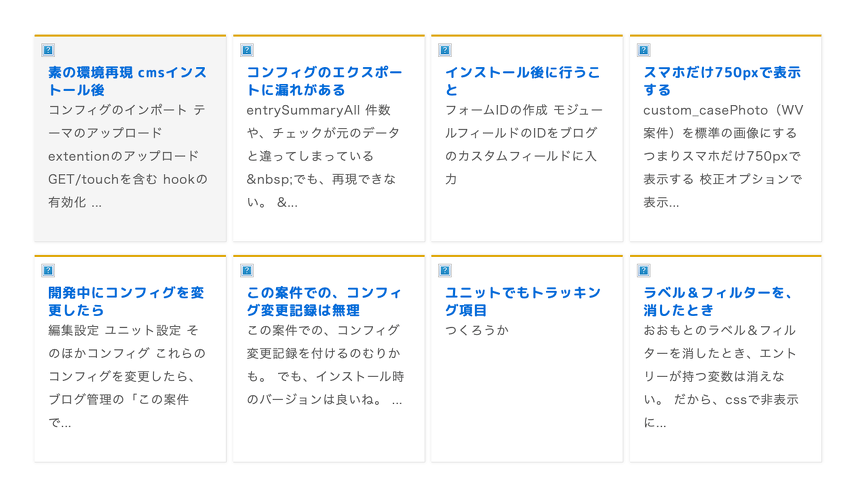The height and width of the screenshot is (478, 858).
Task: Click the image icon above ユニットでもトラッキング項目
Action: tap(445, 271)
